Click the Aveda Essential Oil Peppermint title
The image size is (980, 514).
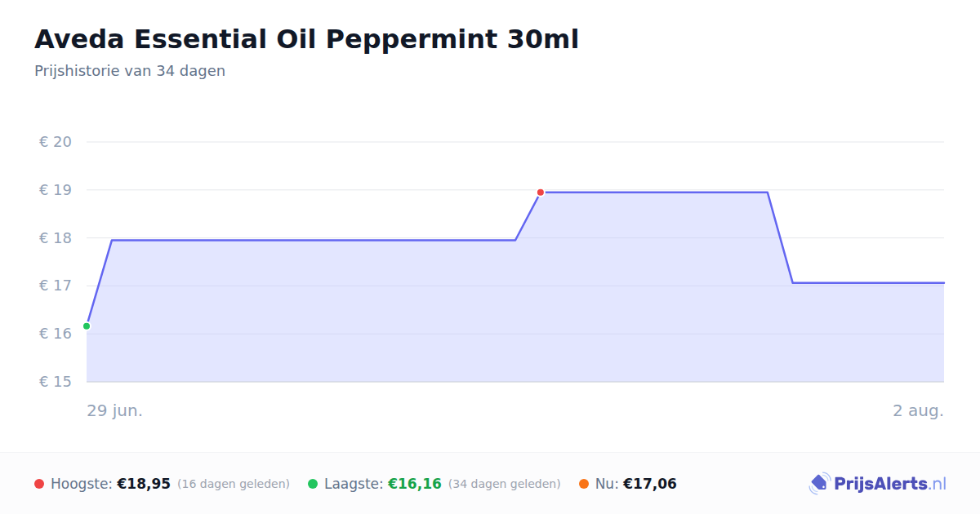pyautogui.click(x=306, y=39)
